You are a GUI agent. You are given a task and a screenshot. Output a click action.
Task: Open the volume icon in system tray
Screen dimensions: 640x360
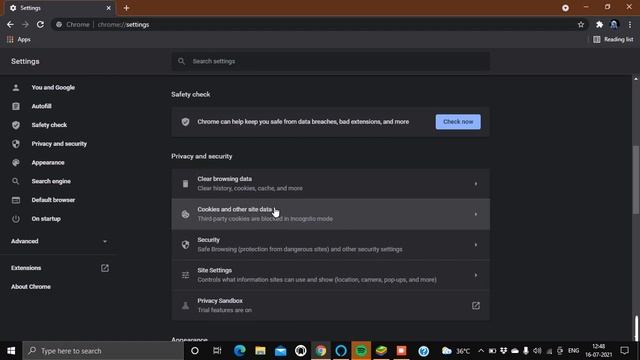537,351
